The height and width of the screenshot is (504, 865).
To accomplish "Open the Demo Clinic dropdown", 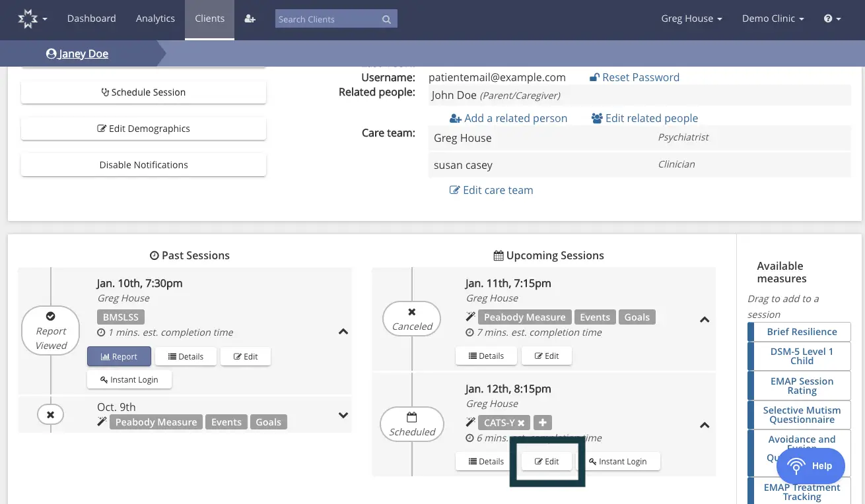I will coord(773,18).
